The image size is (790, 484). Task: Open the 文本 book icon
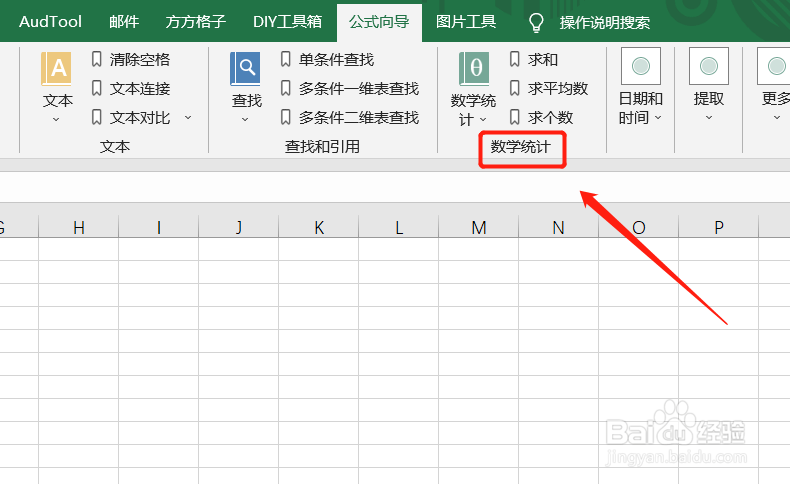click(56, 68)
